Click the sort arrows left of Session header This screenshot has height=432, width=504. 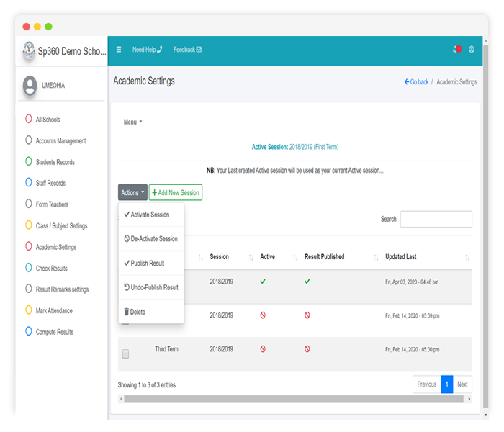[x=201, y=258]
